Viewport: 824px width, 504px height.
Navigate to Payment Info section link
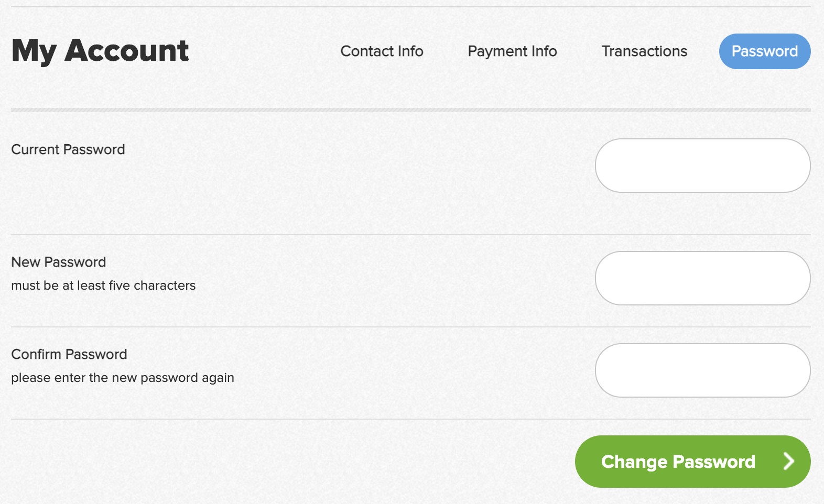pos(512,51)
